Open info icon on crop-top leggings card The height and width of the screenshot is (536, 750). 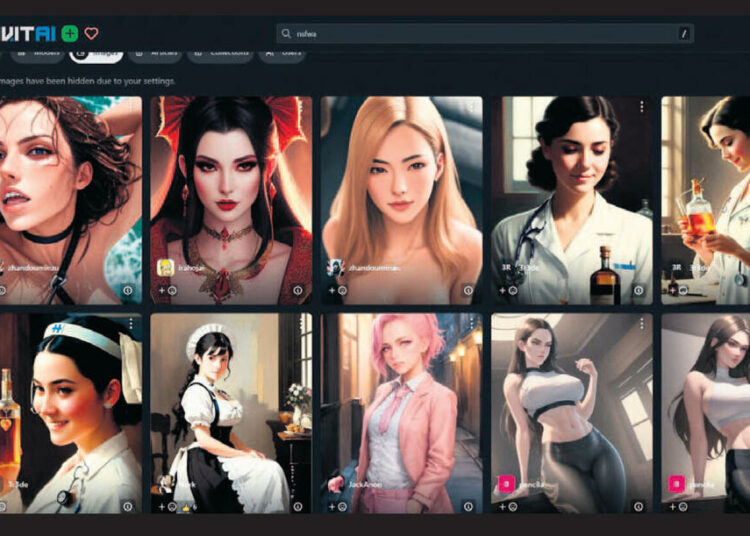pos(639,506)
